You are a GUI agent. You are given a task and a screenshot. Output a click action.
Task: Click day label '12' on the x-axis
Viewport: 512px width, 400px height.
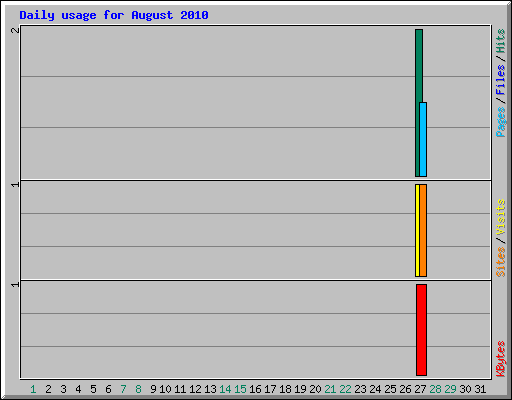(195, 389)
